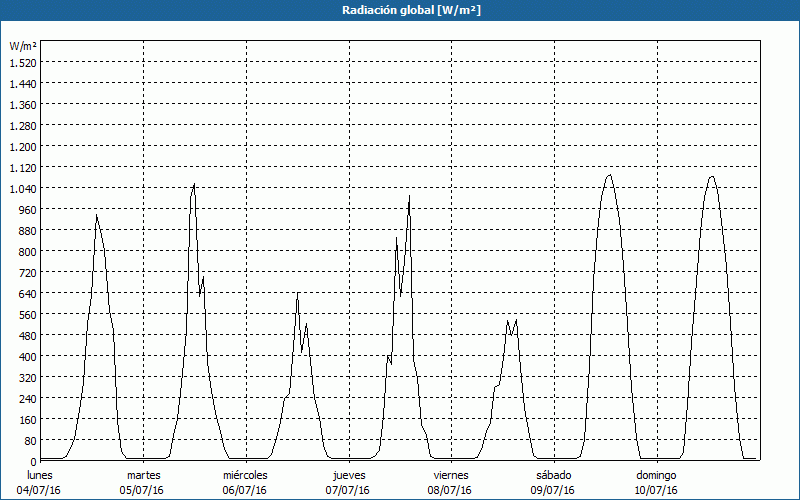Click the 80 y-axis tick label
The width and height of the screenshot is (800, 500).
tap(29, 440)
